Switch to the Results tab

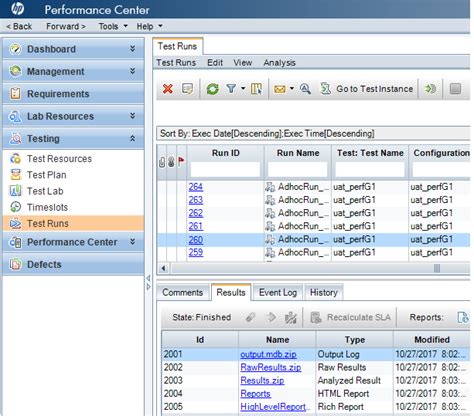(x=231, y=292)
